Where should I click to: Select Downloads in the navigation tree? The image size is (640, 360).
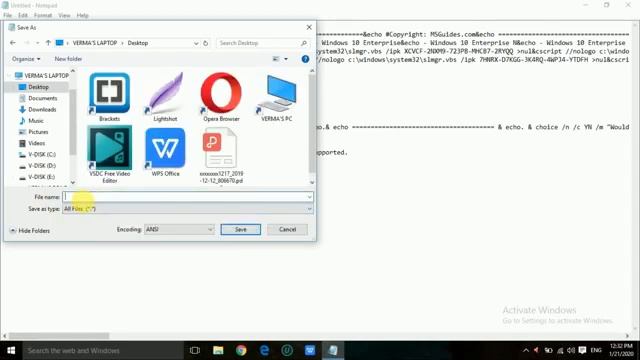pyautogui.click(x=38, y=109)
